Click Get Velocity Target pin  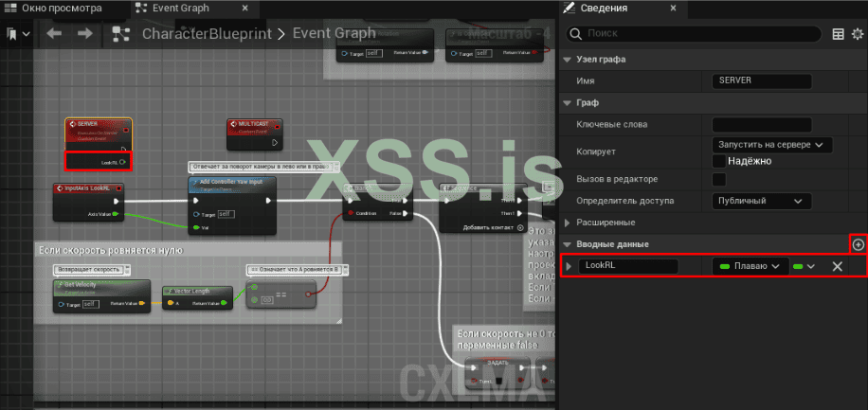pyautogui.click(x=61, y=303)
